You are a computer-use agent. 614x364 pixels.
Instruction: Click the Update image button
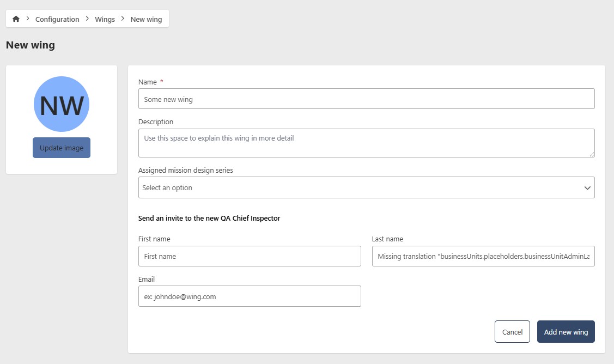point(62,148)
